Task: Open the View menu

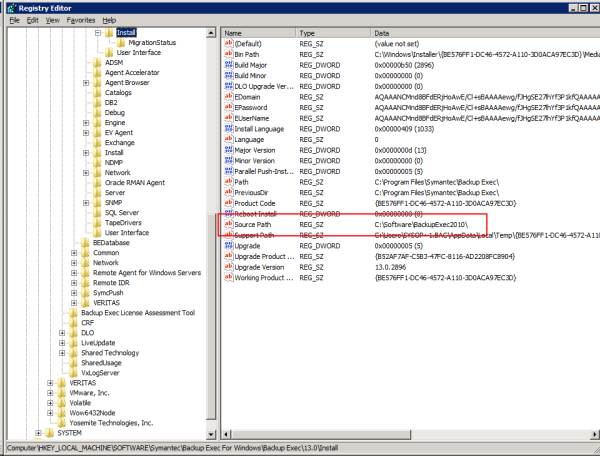Action: pos(52,20)
